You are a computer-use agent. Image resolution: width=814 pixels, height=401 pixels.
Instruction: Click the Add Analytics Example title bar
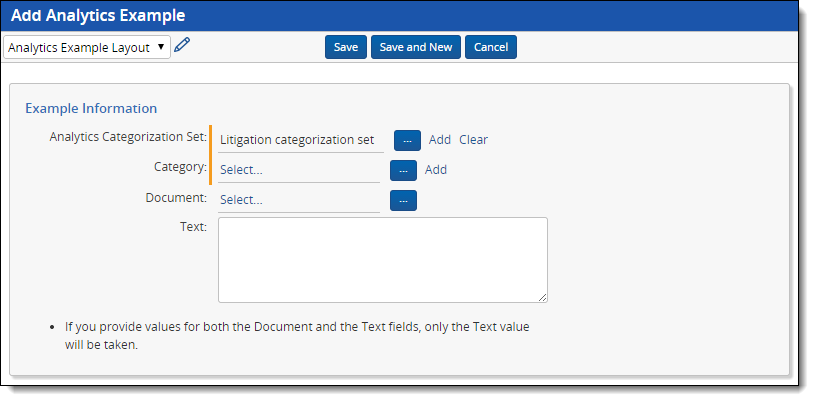[x=400, y=16]
